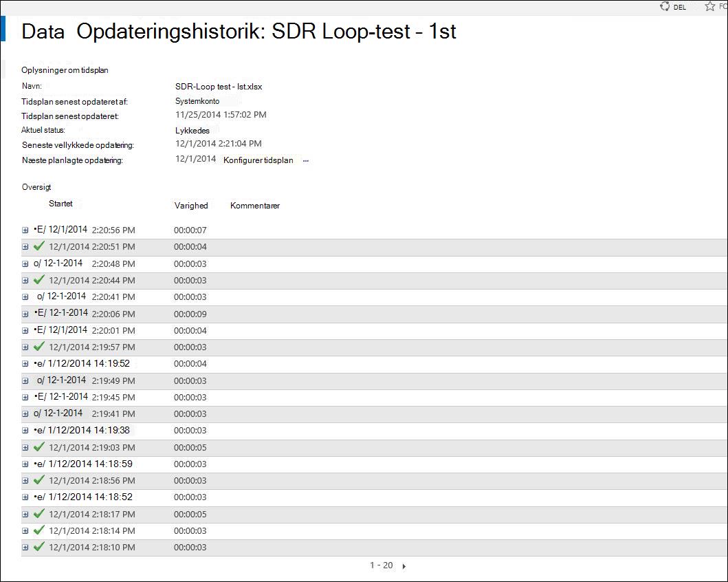The height and width of the screenshot is (582, 728).
Task: Expand the 14:18:52 refresh row
Action: 25,497
